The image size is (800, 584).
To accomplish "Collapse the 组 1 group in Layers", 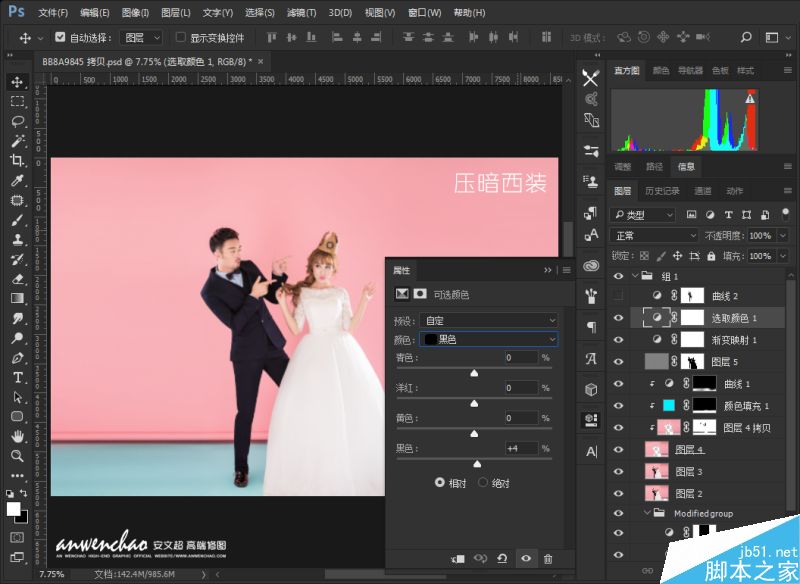I will (x=634, y=275).
